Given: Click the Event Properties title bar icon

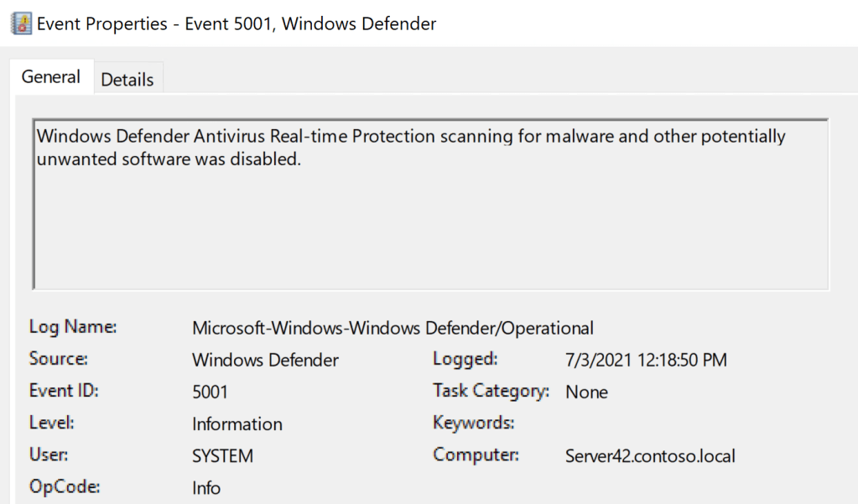Looking at the screenshot, I should [22, 24].
